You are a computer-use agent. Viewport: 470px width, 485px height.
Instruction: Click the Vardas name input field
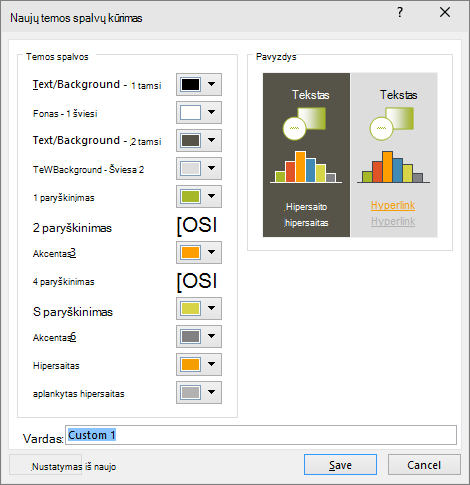261,435
